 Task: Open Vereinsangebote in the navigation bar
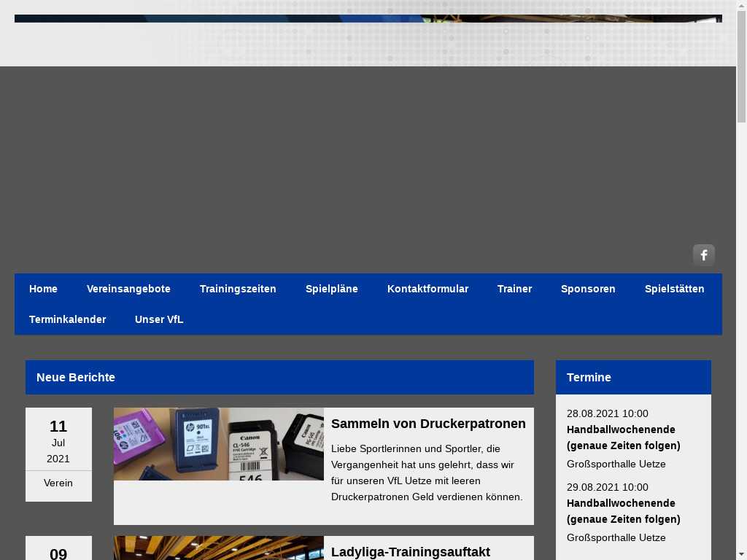click(x=128, y=289)
